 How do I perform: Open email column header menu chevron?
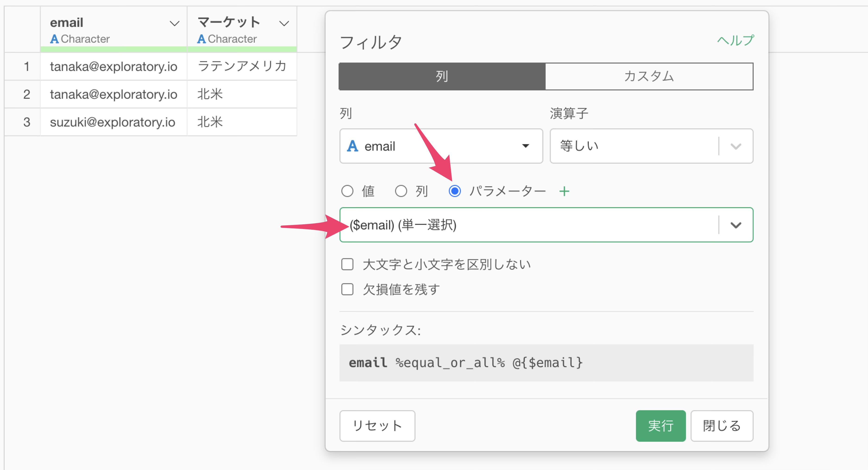(x=174, y=24)
